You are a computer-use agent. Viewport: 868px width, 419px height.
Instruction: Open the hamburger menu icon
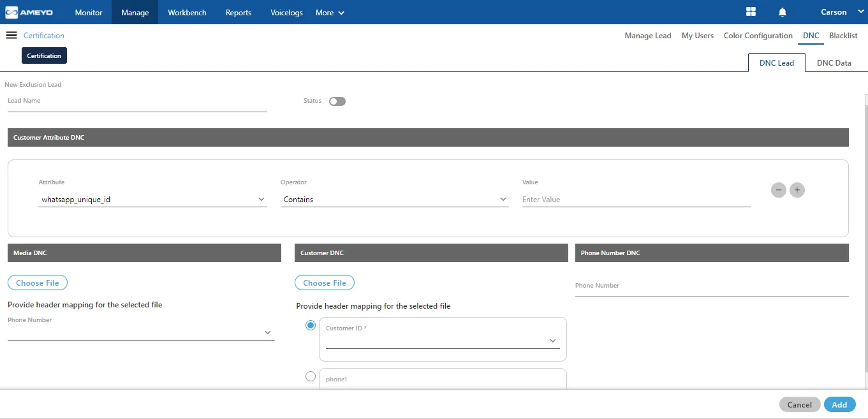[11, 35]
